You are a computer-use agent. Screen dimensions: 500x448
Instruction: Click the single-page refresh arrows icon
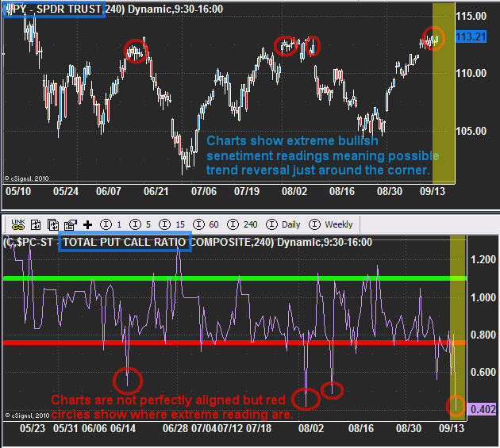pyautogui.click(x=37, y=224)
